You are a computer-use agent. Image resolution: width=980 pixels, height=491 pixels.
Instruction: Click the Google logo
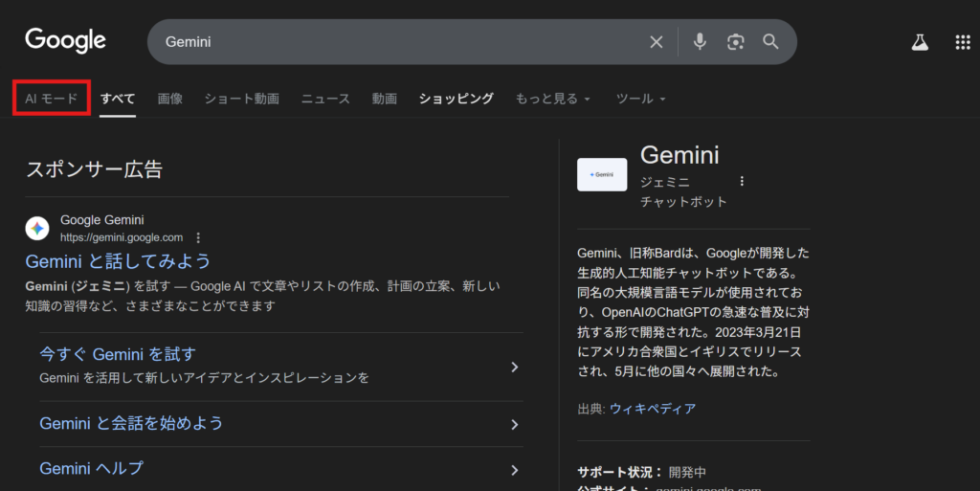[65, 40]
